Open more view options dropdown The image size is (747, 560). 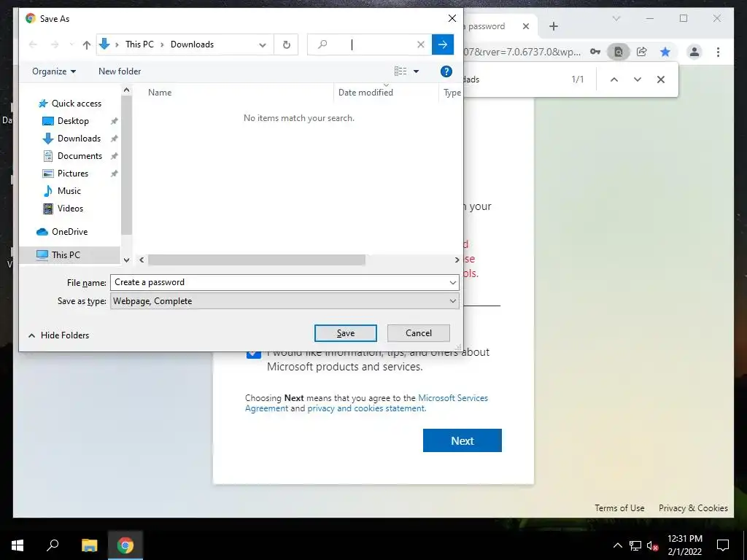[416, 71]
